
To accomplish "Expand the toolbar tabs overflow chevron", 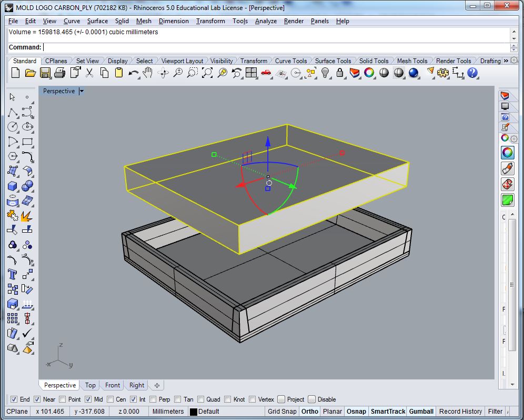I will (x=506, y=61).
